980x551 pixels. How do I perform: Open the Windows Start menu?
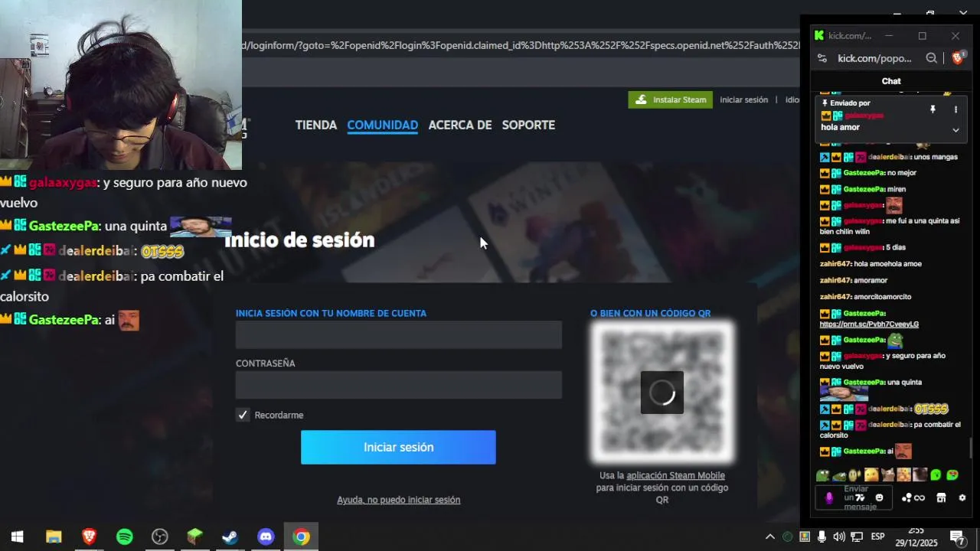17,537
